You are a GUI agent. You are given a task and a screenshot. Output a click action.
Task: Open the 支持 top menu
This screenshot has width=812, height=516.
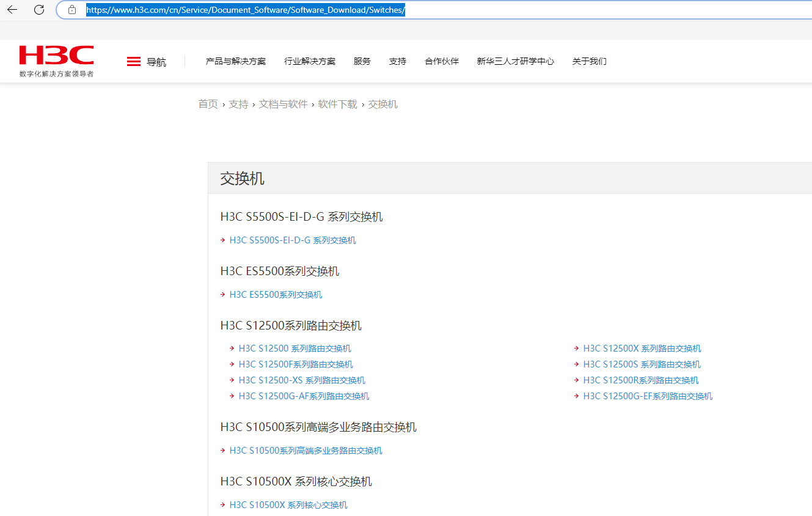click(398, 61)
